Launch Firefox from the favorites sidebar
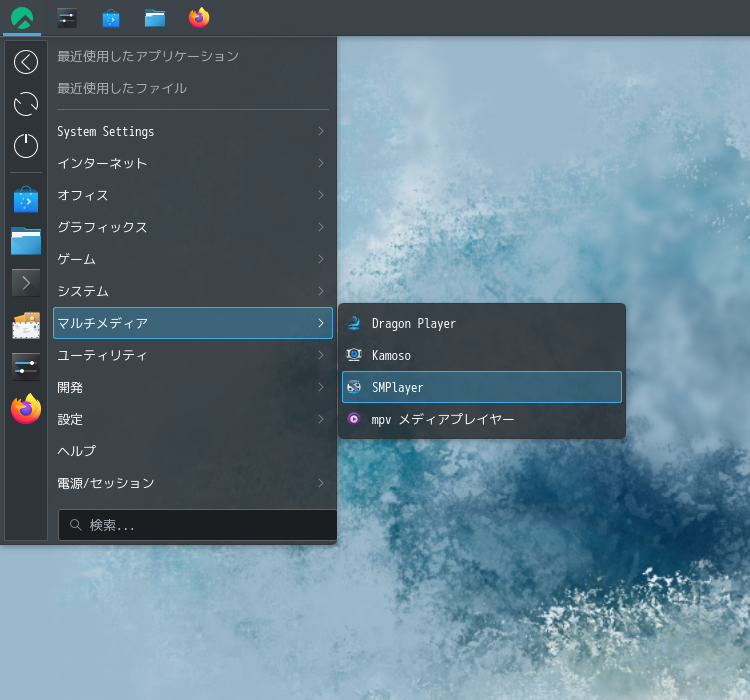 [26, 409]
